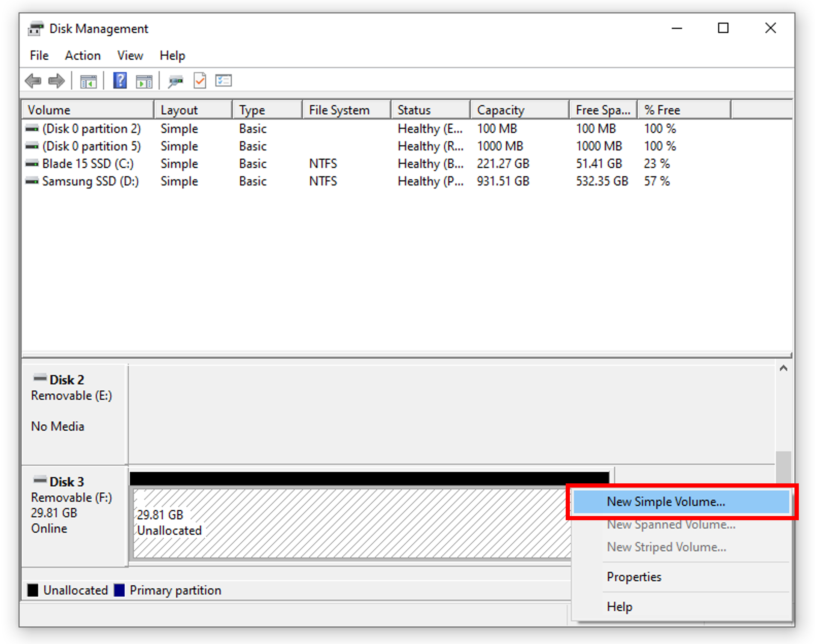
Task: Select the Blade 15 SSD (C:) row
Action: tap(87, 164)
